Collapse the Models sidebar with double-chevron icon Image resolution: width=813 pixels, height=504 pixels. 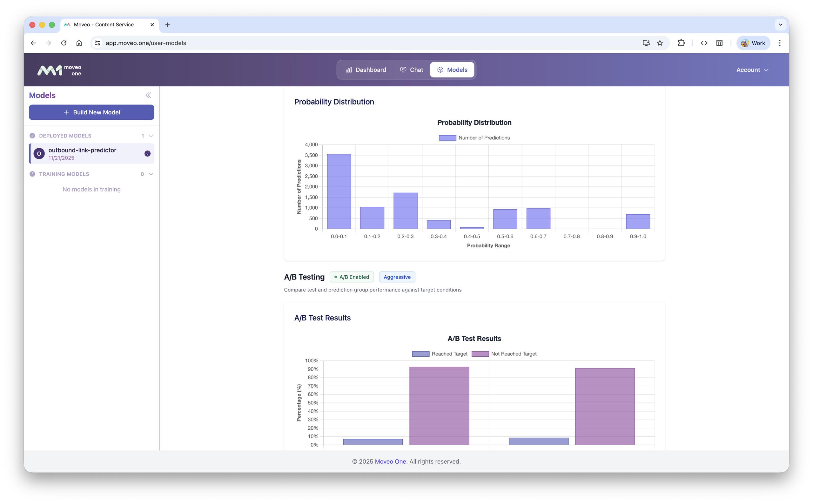(x=148, y=95)
